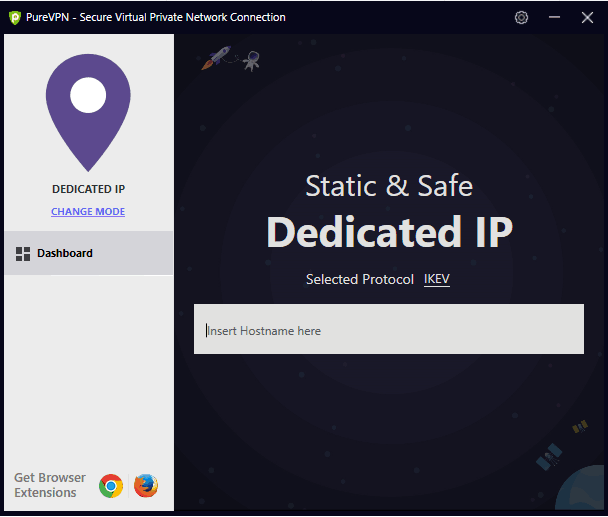Click the Get Browser Extensions text
Image resolution: width=608 pixels, height=517 pixels.
pos(50,485)
